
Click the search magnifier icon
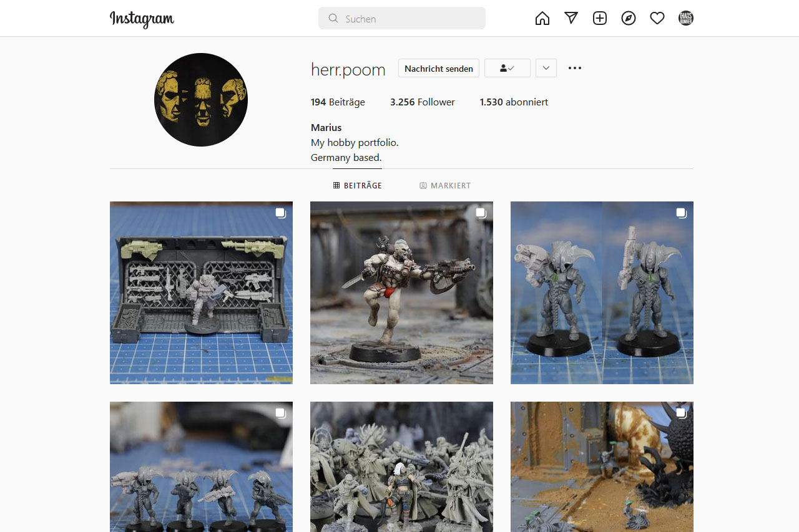click(333, 19)
